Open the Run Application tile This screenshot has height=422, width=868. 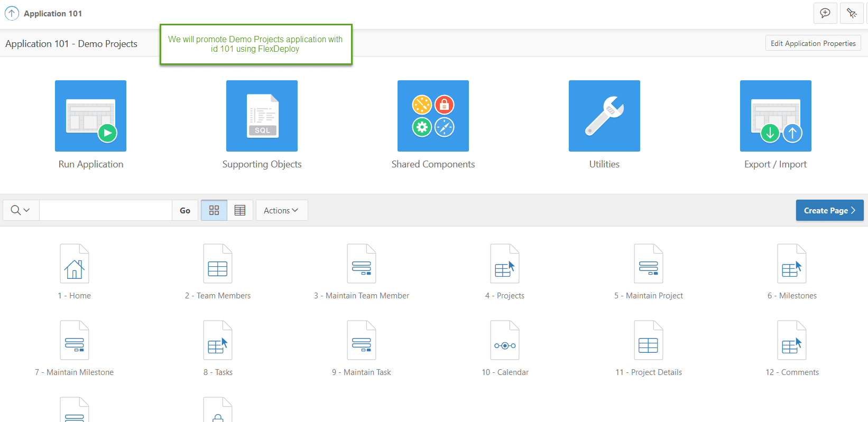(90, 116)
